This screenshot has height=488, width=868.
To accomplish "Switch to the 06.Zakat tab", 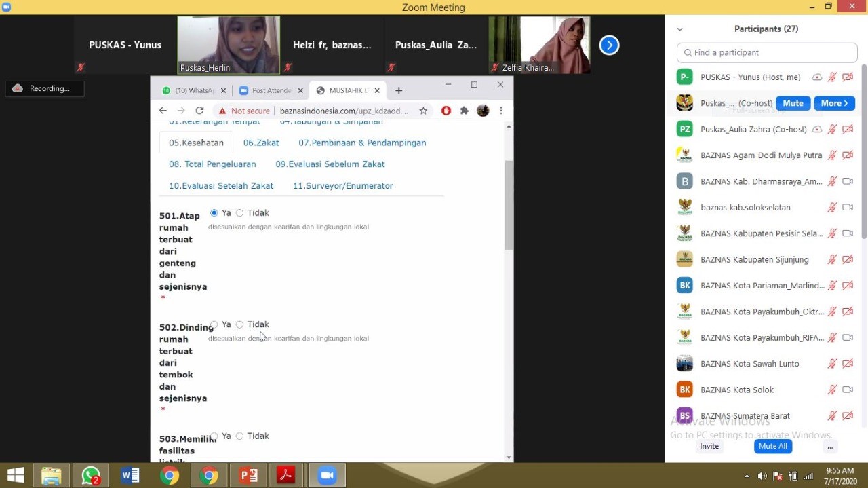I will tap(261, 143).
